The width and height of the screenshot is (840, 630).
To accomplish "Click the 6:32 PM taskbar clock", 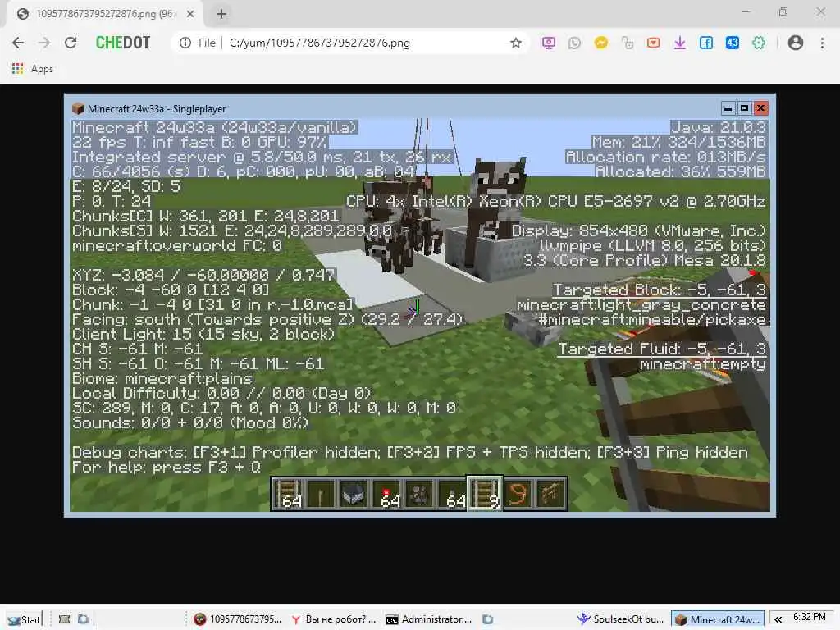I will 810,617.
